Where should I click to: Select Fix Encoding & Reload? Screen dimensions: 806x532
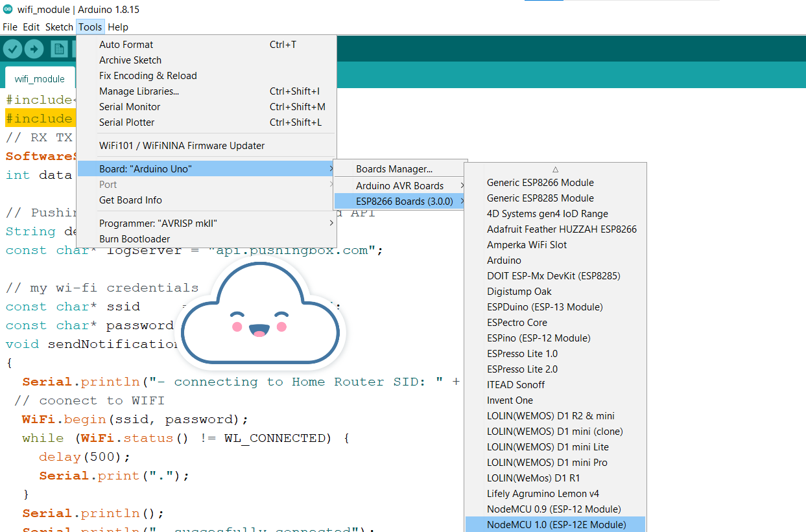pos(206,76)
